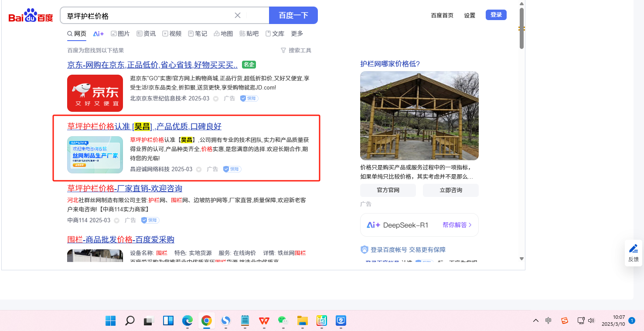Open the Baidu AI+ search tab
Viewport: 644px width, 331px height.
pos(99,34)
